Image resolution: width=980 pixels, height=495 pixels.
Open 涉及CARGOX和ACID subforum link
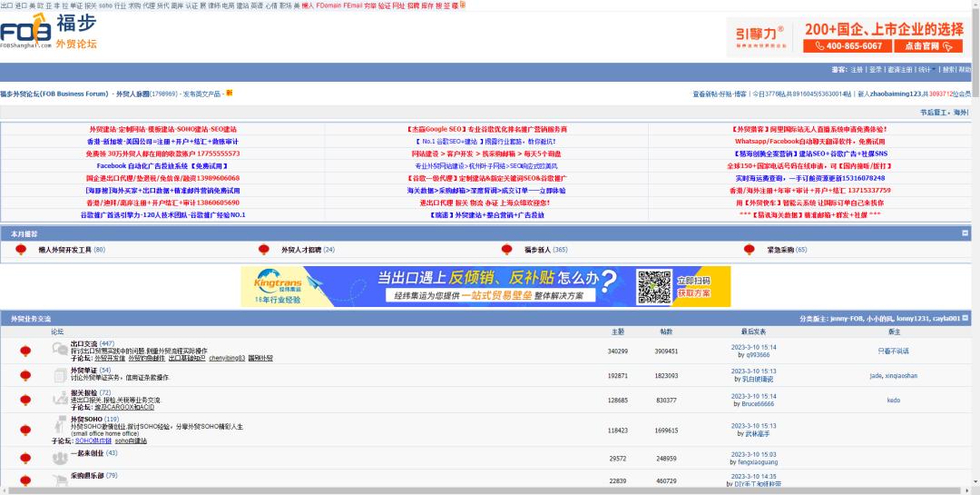(x=123, y=407)
